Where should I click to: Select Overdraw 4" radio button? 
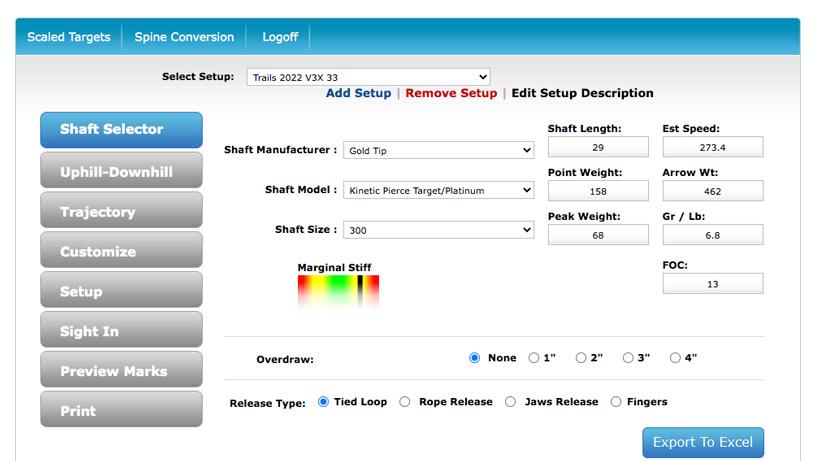[x=675, y=358]
